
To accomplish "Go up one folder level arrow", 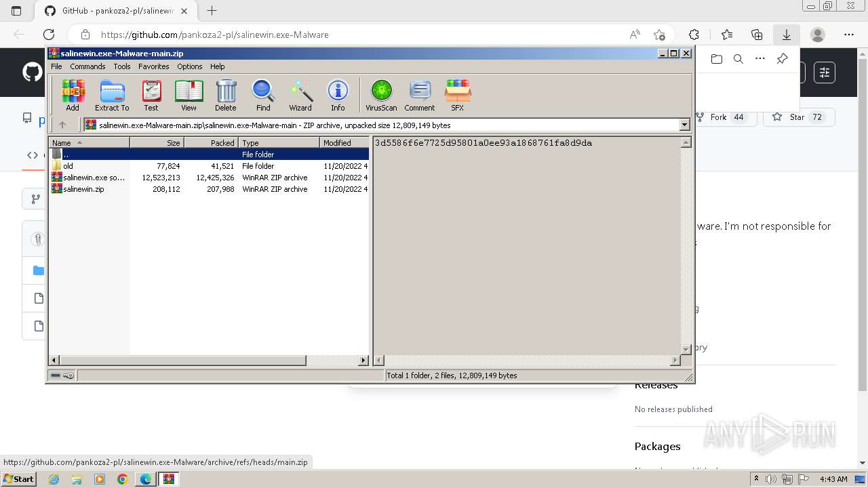I will [62, 125].
